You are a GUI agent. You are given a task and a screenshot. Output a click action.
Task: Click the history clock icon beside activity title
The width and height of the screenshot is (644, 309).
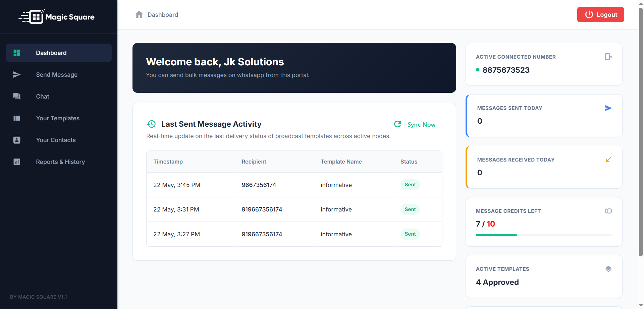pyautogui.click(x=151, y=124)
